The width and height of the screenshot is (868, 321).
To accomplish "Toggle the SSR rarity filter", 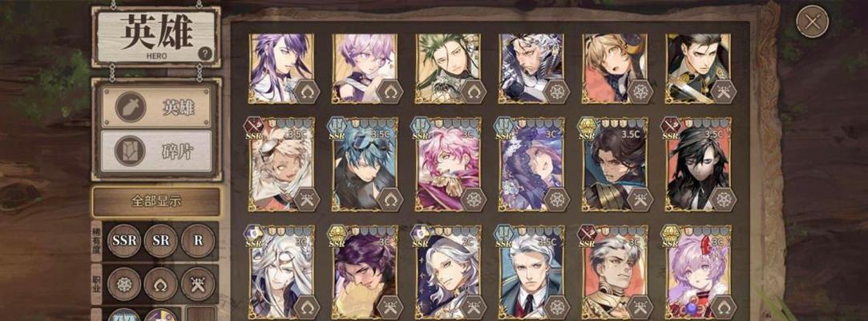I will (x=124, y=241).
